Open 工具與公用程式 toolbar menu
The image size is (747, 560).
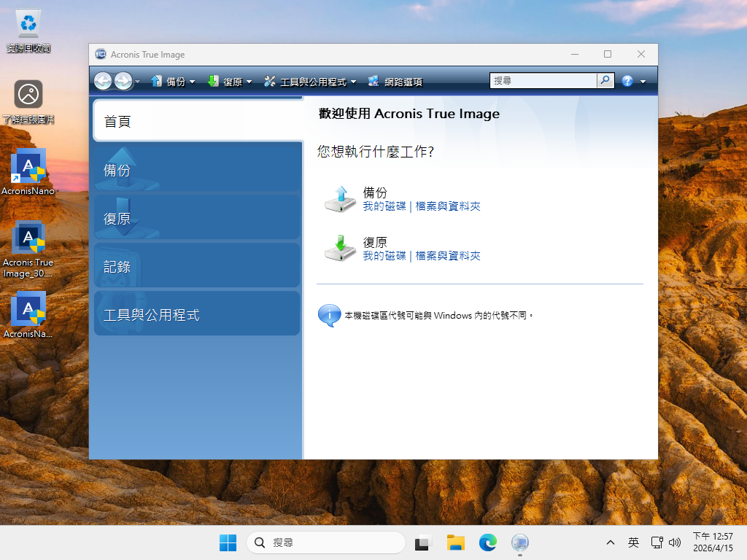306,82
